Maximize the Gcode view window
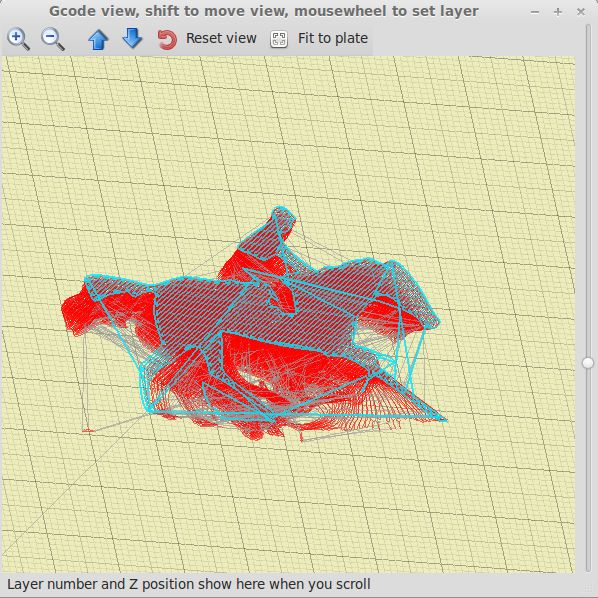 pyautogui.click(x=558, y=12)
